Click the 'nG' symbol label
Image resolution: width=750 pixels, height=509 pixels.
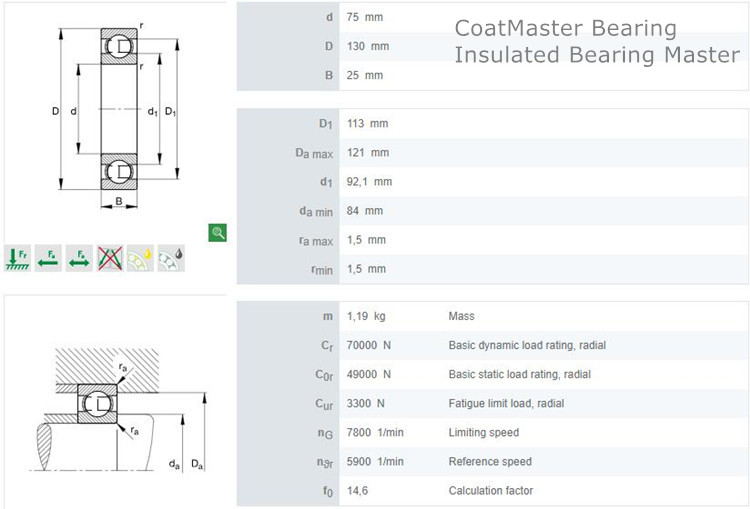(325, 433)
